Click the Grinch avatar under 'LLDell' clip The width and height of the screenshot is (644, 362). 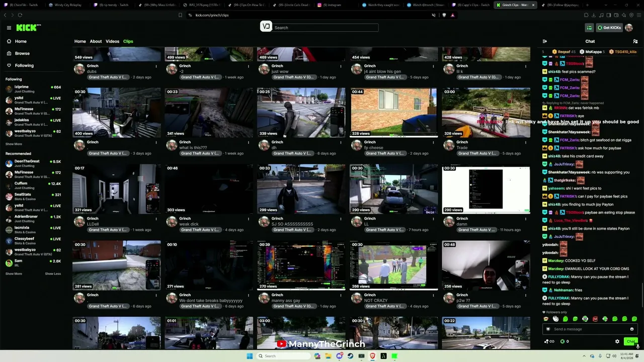pyautogui.click(x=79, y=222)
